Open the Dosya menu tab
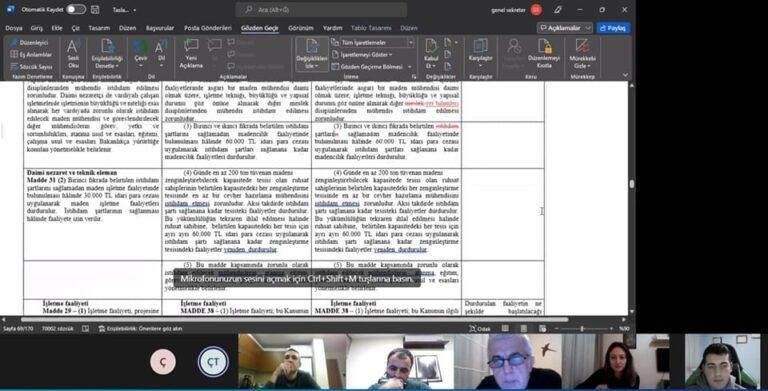 coord(14,28)
